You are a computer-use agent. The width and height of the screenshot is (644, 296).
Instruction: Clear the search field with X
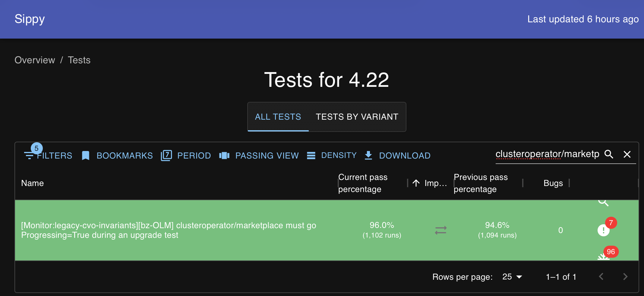tap(627, 154)
